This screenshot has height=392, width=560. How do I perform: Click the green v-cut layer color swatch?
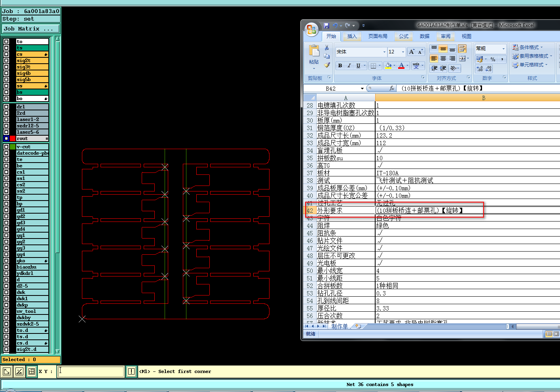pyautogui.click(x=13, y=147)
